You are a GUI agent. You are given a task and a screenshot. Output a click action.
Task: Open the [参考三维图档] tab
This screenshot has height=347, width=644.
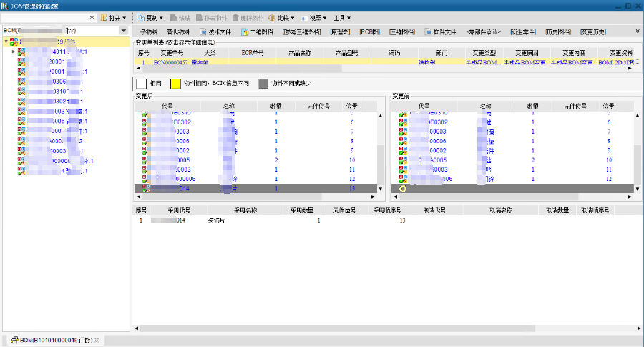tap(301, 31)
